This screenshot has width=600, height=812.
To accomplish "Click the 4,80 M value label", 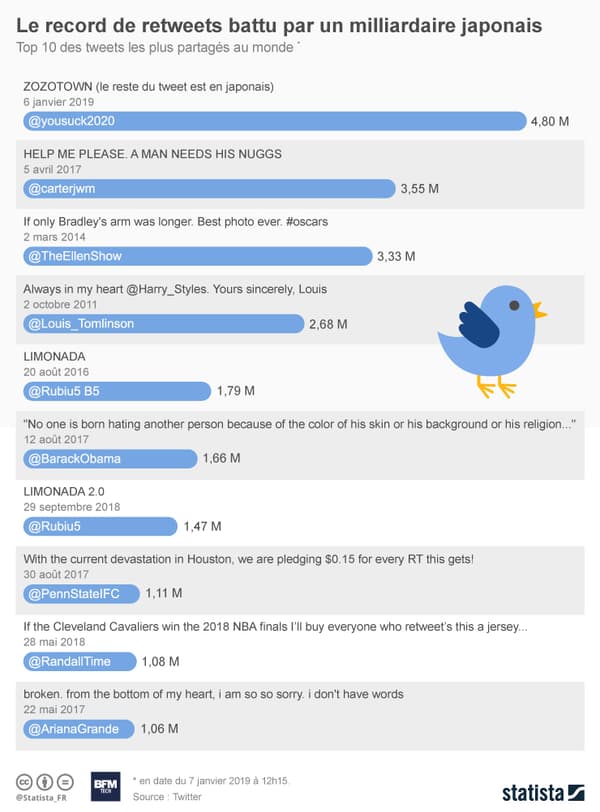I will tap(550, 122).
